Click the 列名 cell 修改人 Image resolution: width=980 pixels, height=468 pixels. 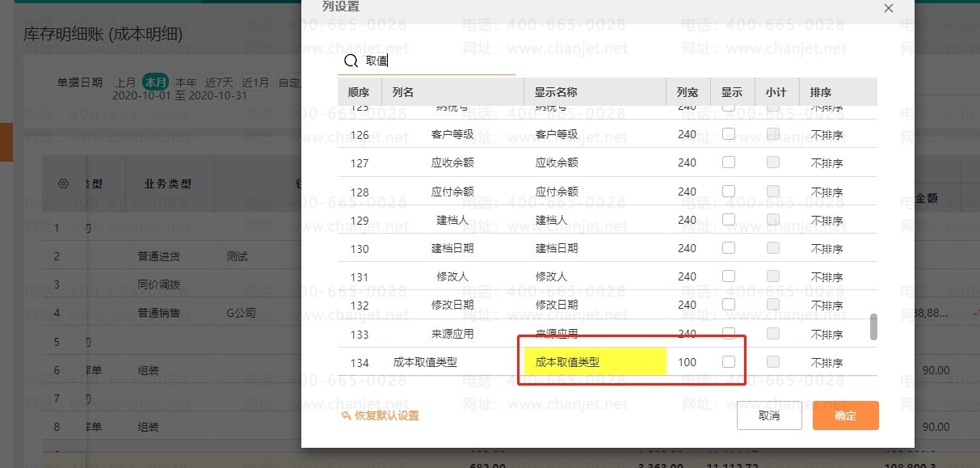coord(452,276)
